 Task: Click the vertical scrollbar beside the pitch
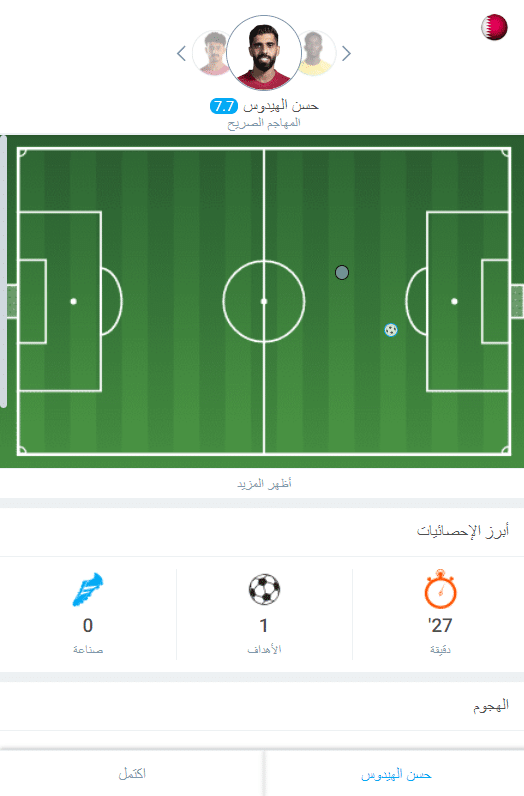coord(3,272)
